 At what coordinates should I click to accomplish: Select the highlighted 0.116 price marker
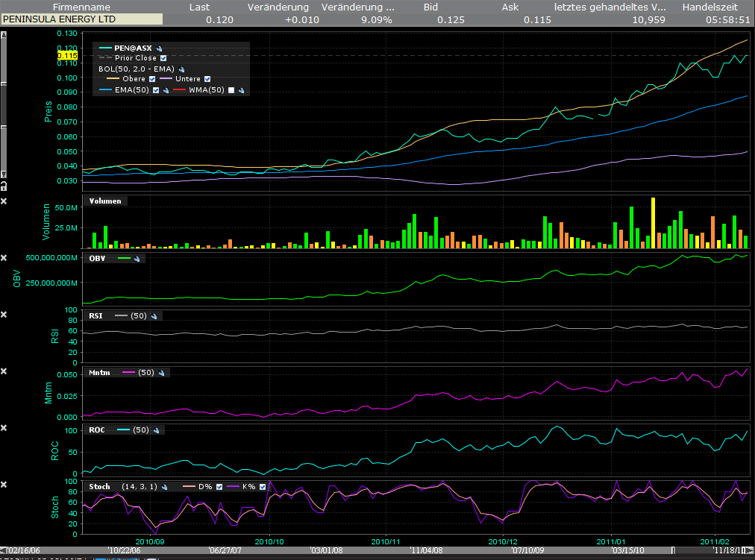(66, 56)
